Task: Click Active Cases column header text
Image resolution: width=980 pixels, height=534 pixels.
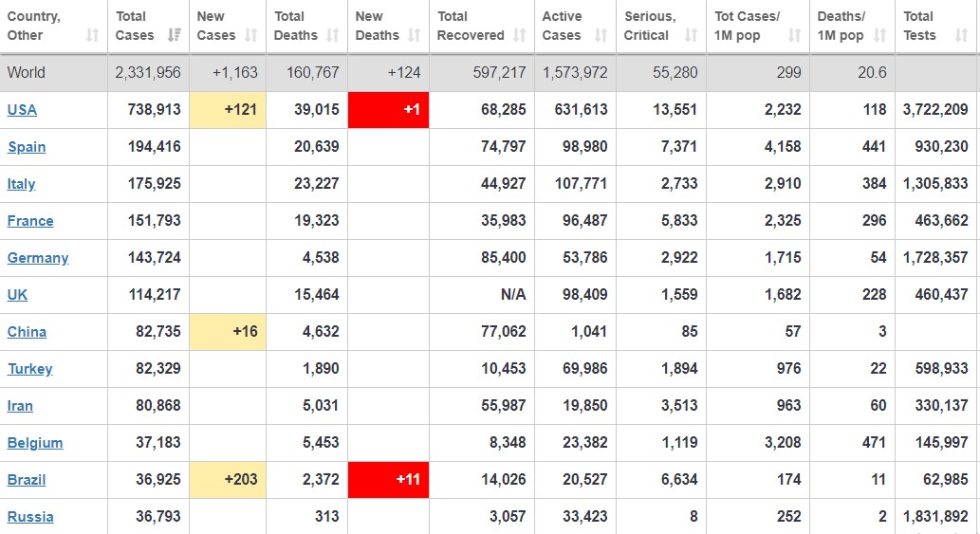Action: pyautogui.click(x=562, y=26)
